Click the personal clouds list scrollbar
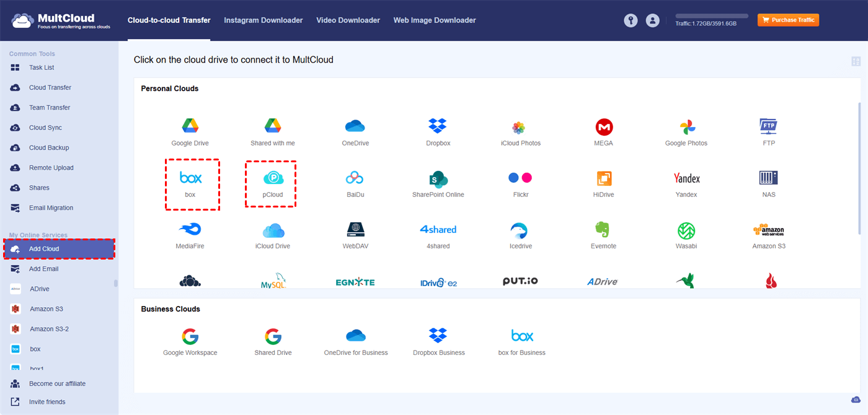Screen dimensions: 868x415 pos(859,167)
